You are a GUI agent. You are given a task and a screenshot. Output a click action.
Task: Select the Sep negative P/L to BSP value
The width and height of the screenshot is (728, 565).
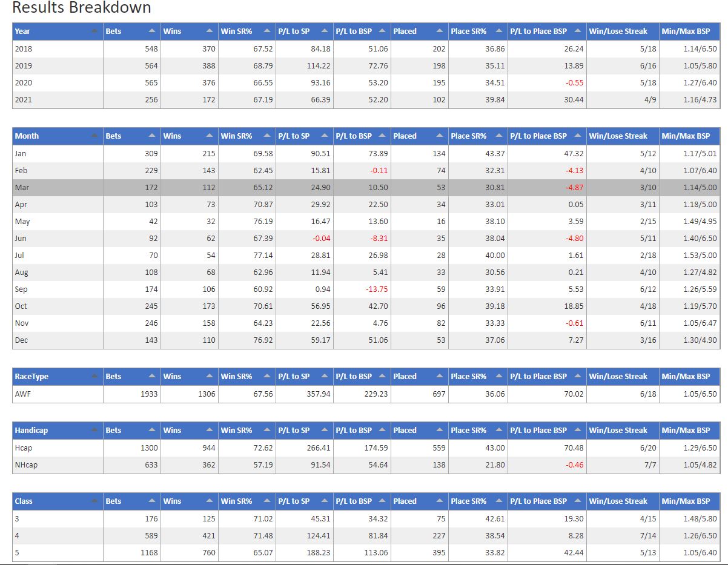click(376, 289)
